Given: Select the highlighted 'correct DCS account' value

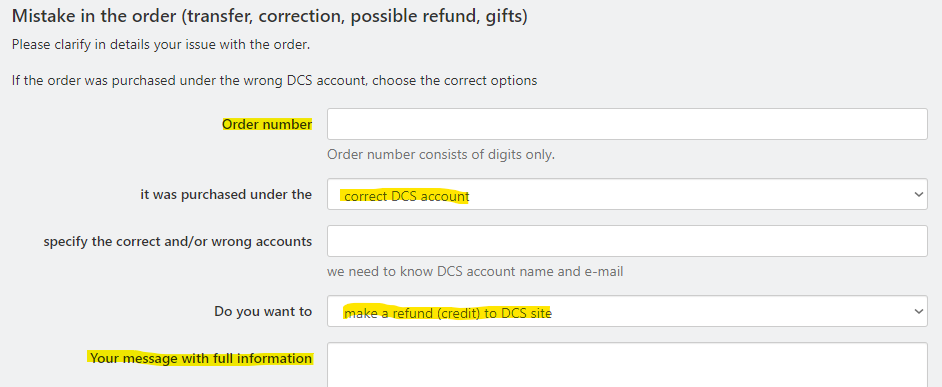Looking at the screenshot, I should (x=406, y=196).
